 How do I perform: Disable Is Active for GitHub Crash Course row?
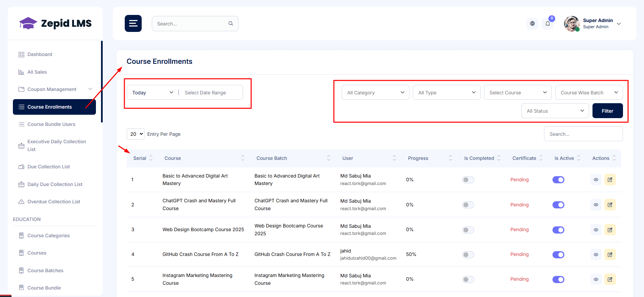(x=558, y=255)
